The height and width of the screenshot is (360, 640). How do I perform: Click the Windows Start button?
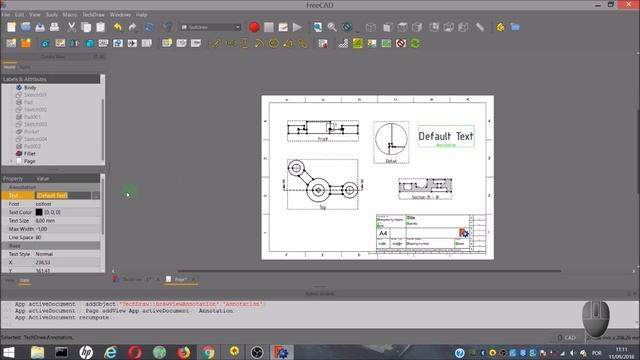point(9,352)
